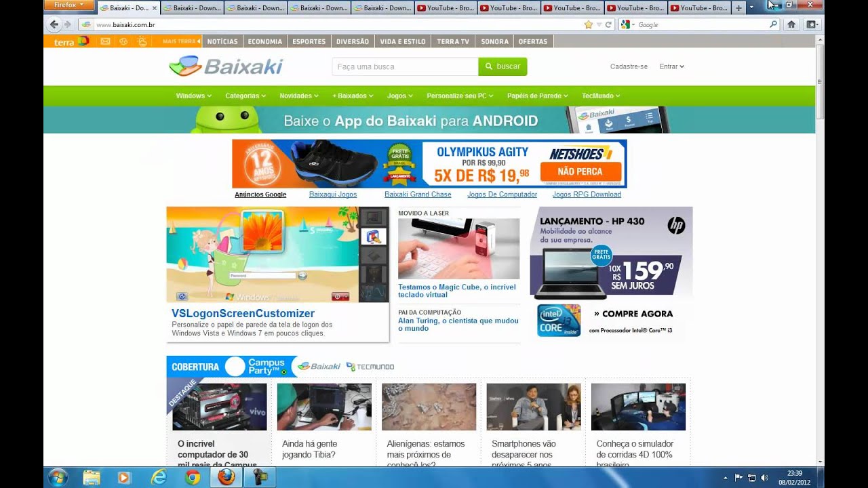Open Notícias in the Terra bar
Image resolution: width=868 pixels, height=488 pixels.
[x=222, y=41]
